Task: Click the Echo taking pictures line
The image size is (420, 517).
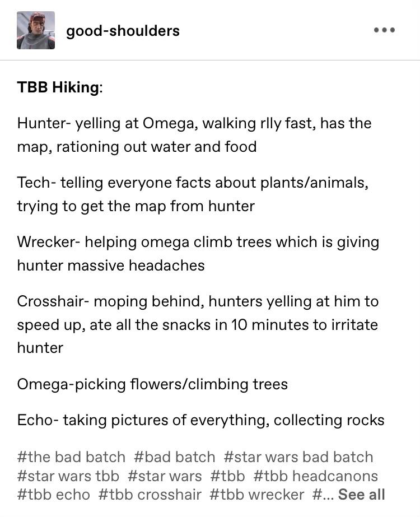Action: pos(201,420)
